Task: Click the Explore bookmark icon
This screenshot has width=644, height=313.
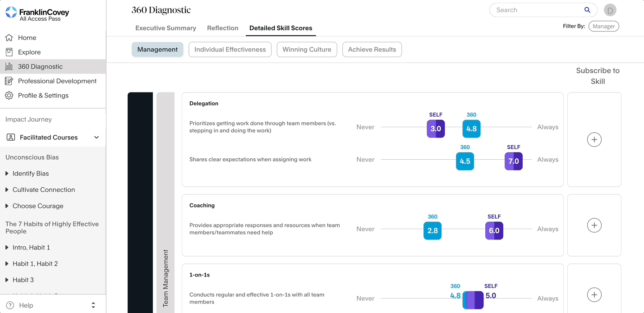Action: [x=9, y=52]
